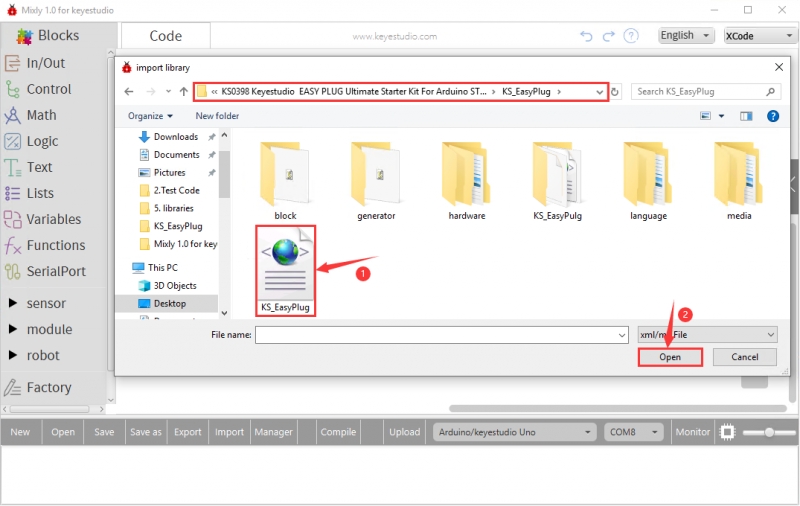
Task: Open the Variables block category
Action: [42, 219]
